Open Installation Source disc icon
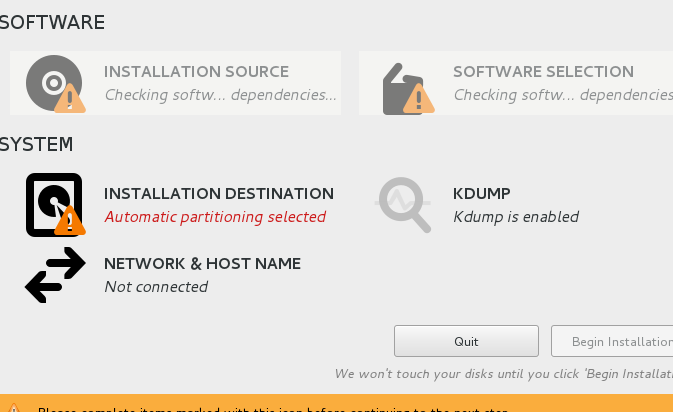 55,83
